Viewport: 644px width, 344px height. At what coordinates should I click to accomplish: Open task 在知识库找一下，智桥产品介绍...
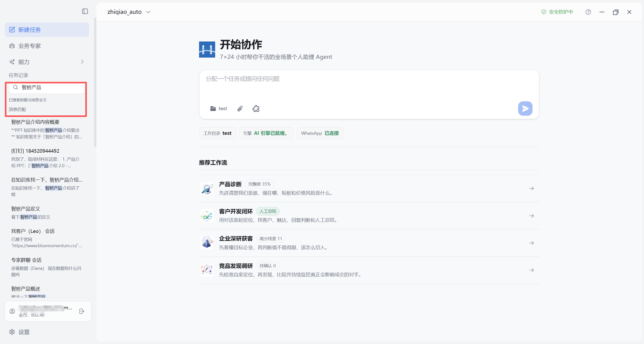click(47, 187)
